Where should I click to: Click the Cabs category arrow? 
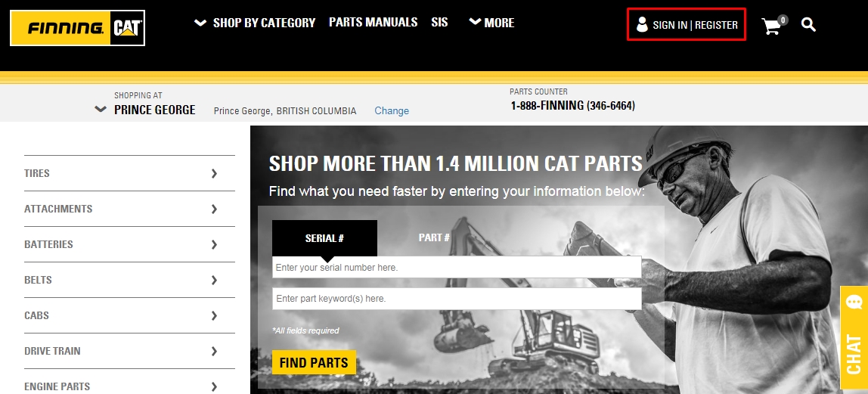pos(214,315)
